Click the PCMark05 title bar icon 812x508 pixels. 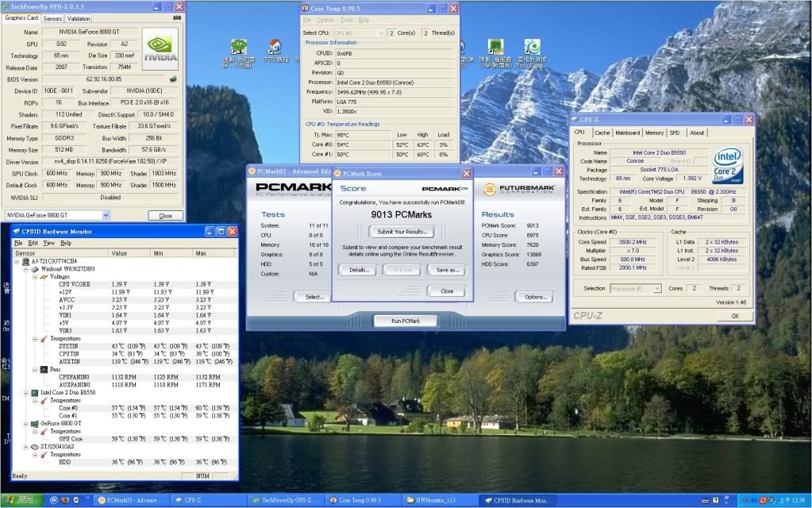pos(252,171)
